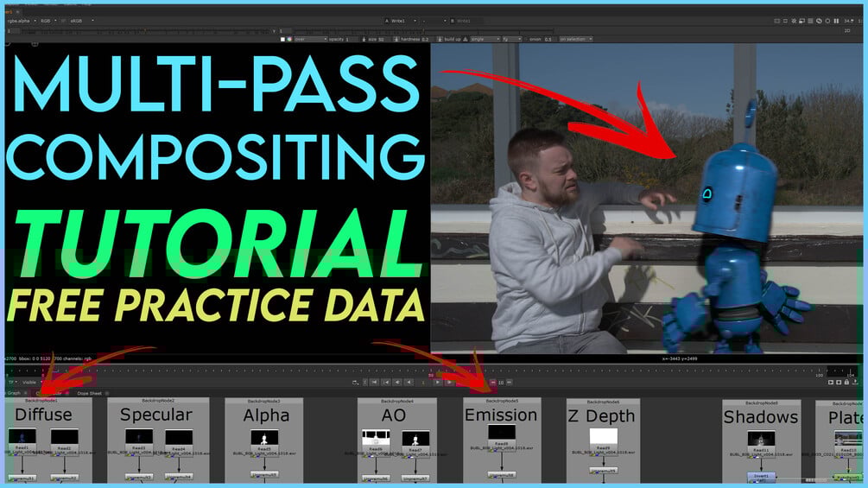
Task: Toggle the gamma Y button
Action: [274, 31]
